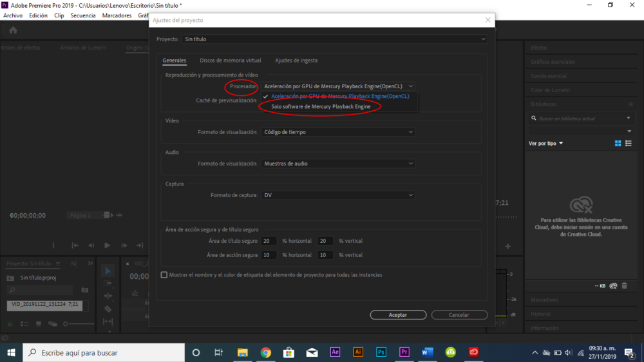Open the audio Formato de visualización dropdown
Screen dimensions: 644x362
337,164
